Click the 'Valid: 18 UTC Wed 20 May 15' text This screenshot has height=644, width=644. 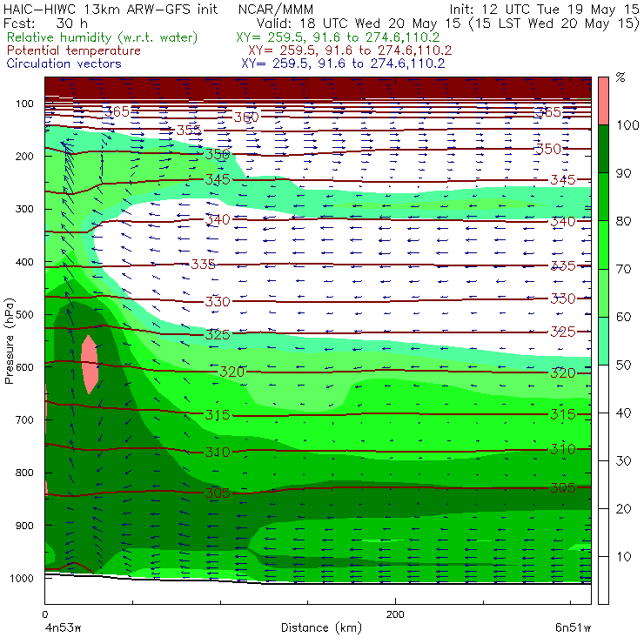tap(359, 23)
